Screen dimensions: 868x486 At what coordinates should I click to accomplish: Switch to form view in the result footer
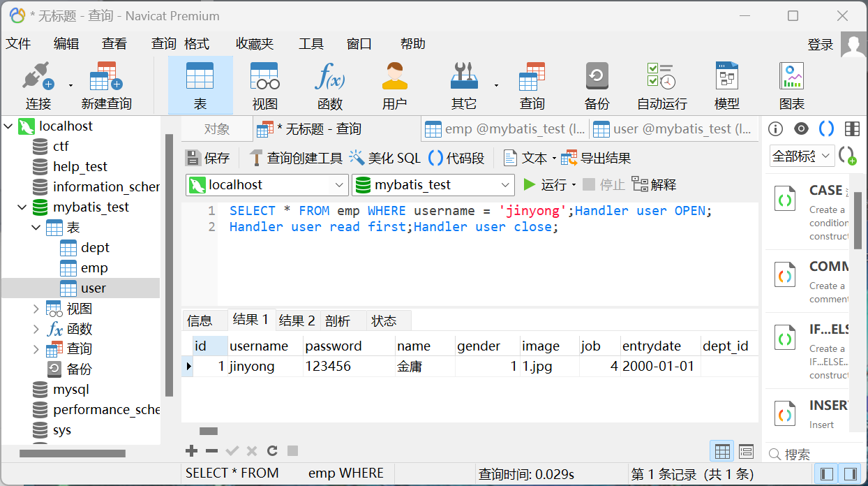click(x=746, y=451)
